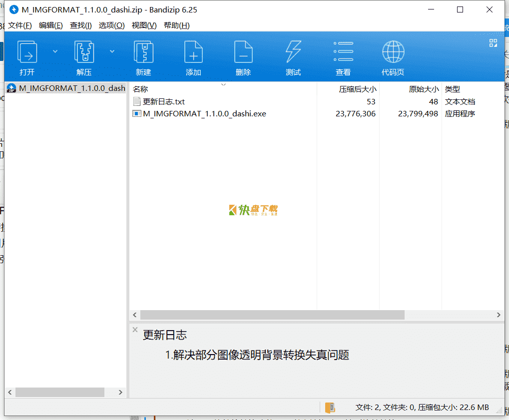Open the 视图(V) menu
This screenshot has width=509, height=420.
tap(144, 25)
